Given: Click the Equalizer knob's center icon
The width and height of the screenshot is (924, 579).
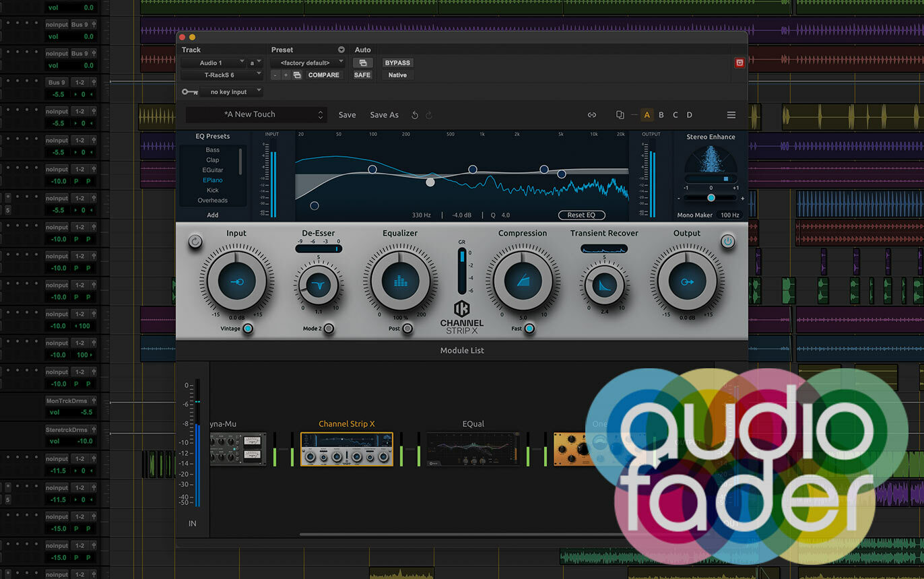Looking at the screenshot, I should 400,281.
